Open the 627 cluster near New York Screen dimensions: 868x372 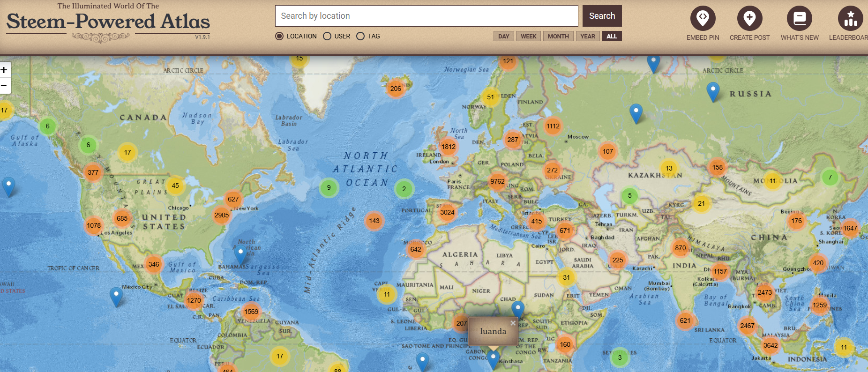pyautogui.click(x=233, y=199)
